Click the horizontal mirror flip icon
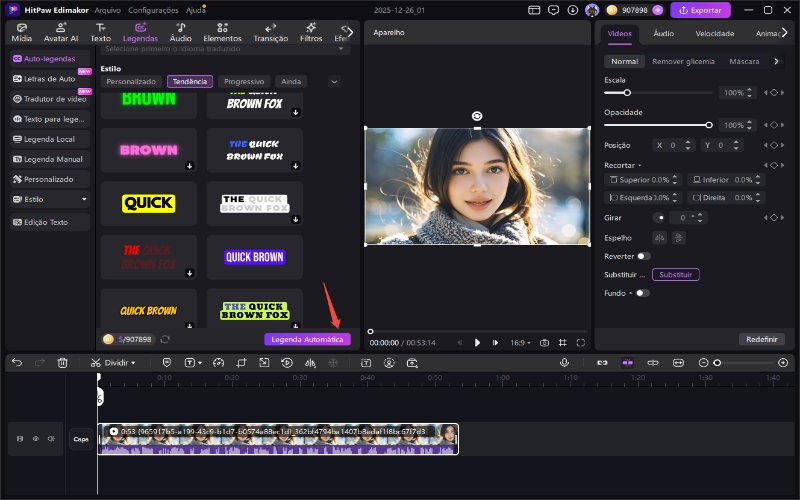The height and width of the screenshot is (500, 800). (x=659, y=237)
